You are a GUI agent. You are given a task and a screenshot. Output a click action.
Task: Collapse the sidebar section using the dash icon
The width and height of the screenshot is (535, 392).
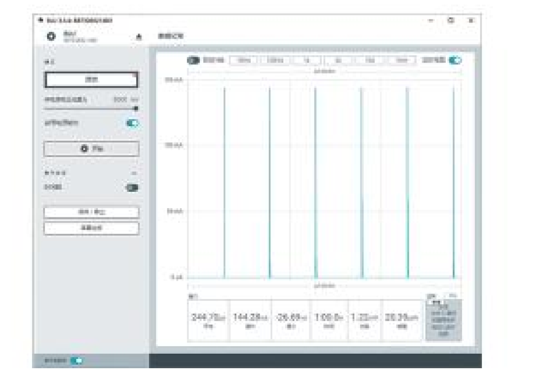(134, 174)
